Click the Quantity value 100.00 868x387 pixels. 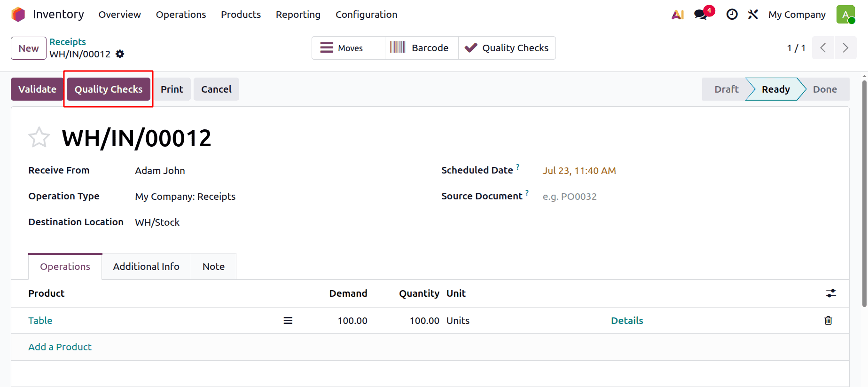pyautogui.click(x=424, y=321)
